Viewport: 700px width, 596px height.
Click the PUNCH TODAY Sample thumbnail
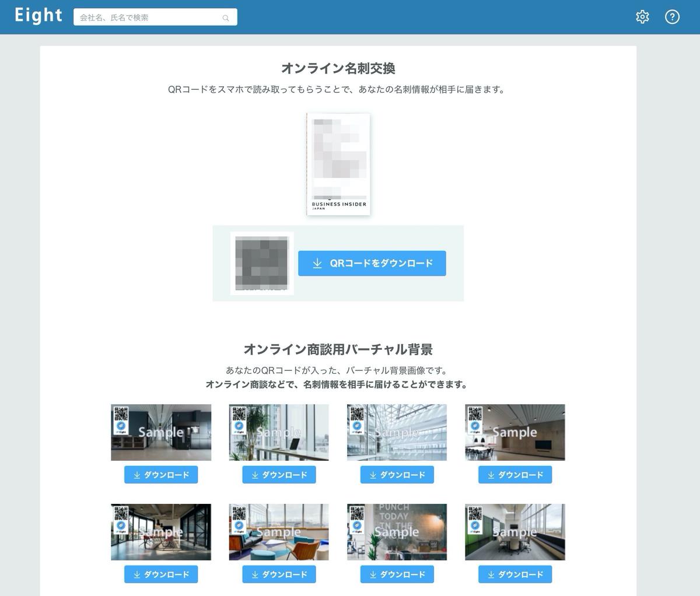pos(397,531)
